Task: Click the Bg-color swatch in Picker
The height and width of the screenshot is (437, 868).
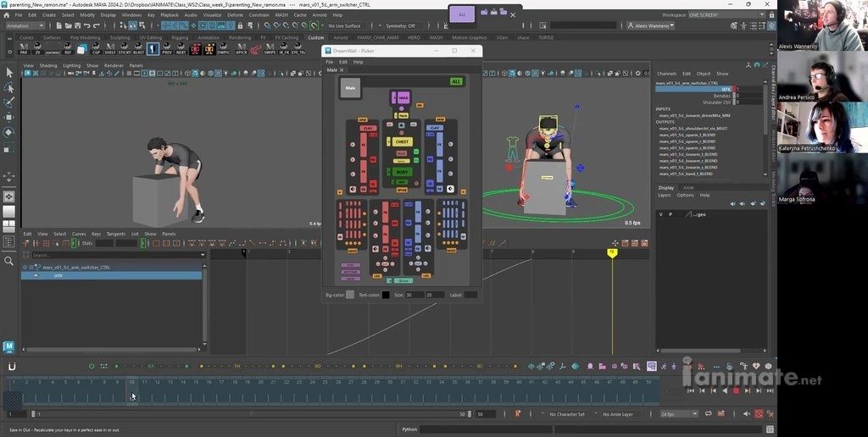Action: click(x=350, y=295)
